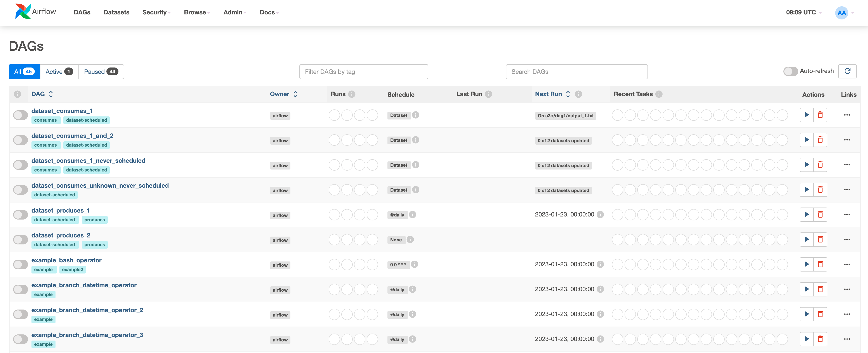Delete dataset_consumes_1_and_2 via trash icon
This screenshot has height=353, width=868.
(820, 140)
